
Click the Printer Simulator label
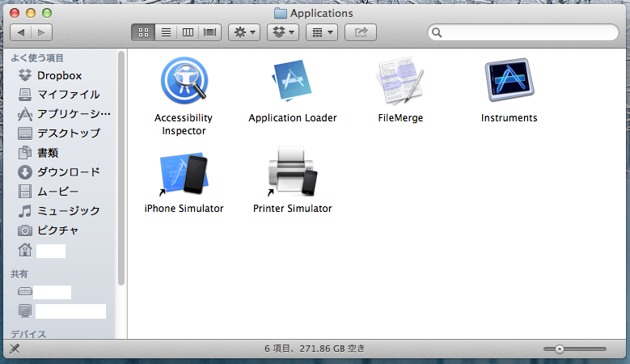pos(293,208)
